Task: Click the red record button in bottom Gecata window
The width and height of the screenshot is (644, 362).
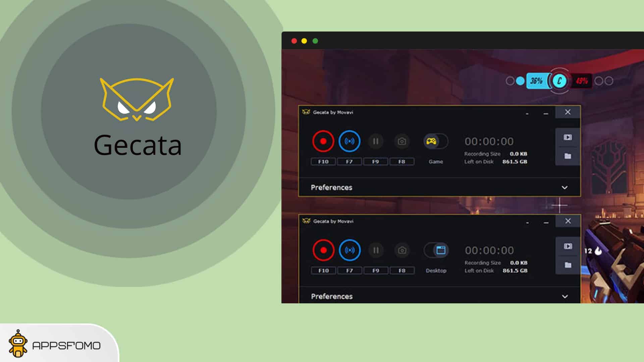Action: click(323, 250)
